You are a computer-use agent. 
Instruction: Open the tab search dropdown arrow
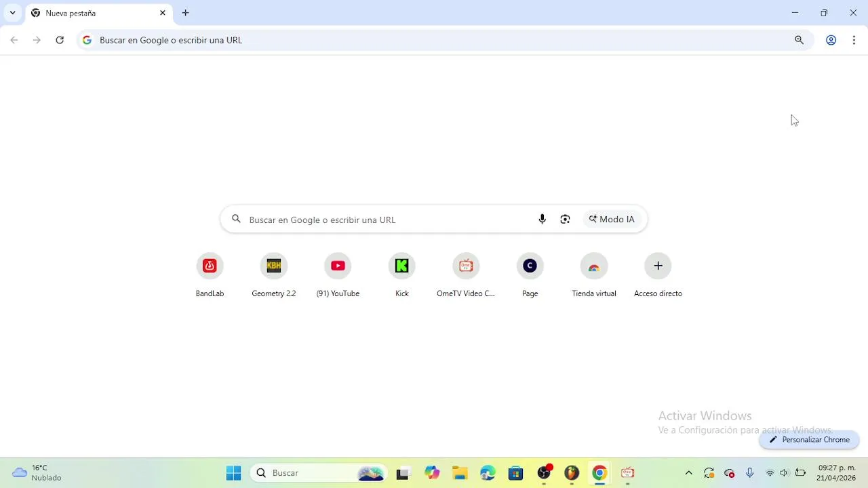pyautogui.click(x=12, y=13)
